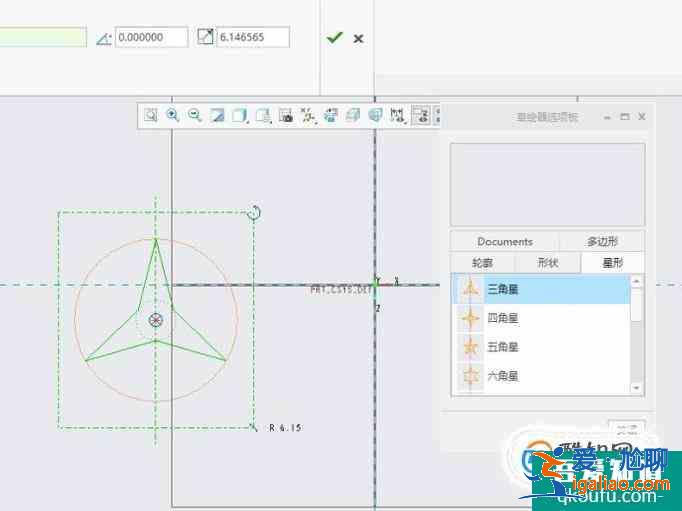This screenshot has width=682, height=511.
Task: Select the 星形 tab
Action: tap(612, 263)
